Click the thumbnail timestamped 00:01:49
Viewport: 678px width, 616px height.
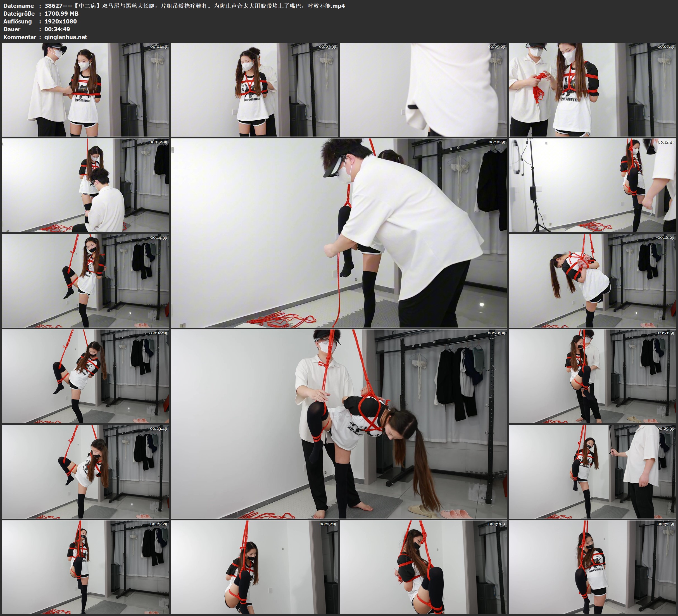[x=85, y=89]
